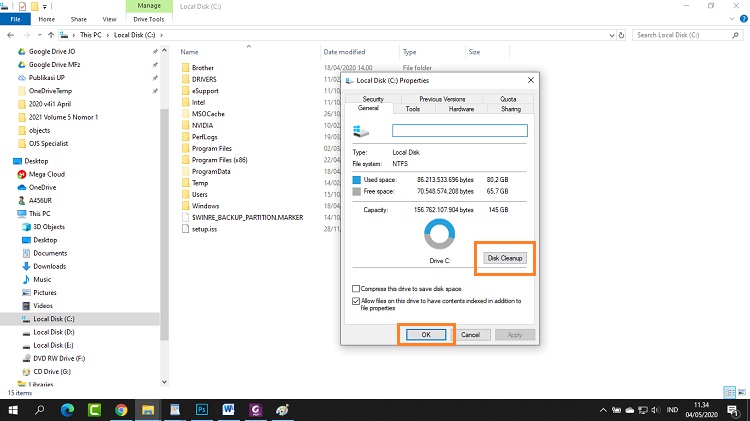Open Word from taskbar
Screen dimensions: 750x421
229,410
